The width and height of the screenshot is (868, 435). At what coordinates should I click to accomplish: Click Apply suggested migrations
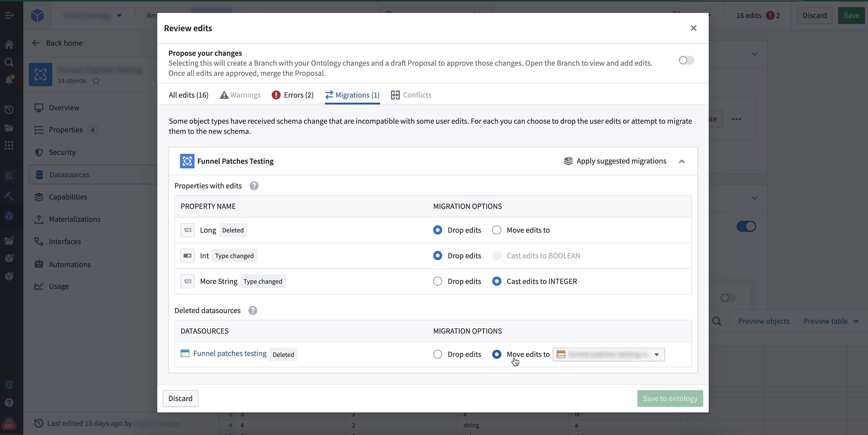click(x=615, y=161)
